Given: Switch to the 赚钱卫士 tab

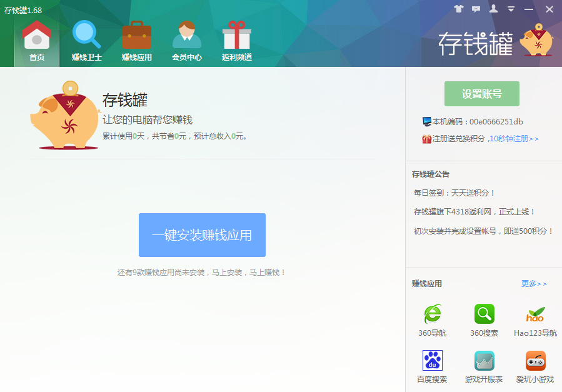Looking at the screenshot, I should pyautogui.click(x=86, y=41).
